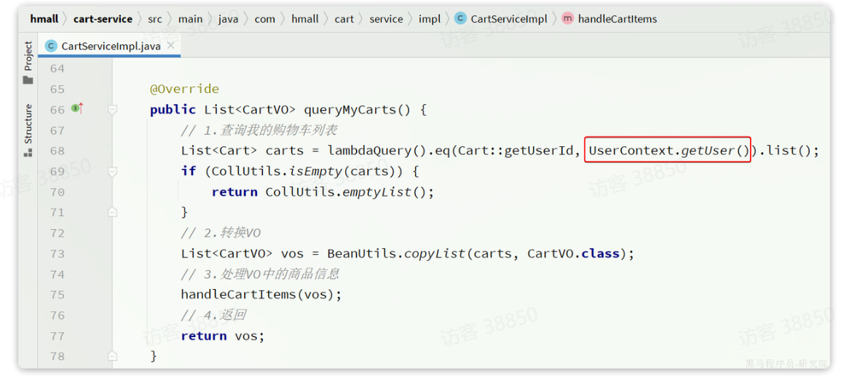This screenshot has width=868, height=388.
Task: Open the hmall breadcrumb root
Action: (44, 19)
